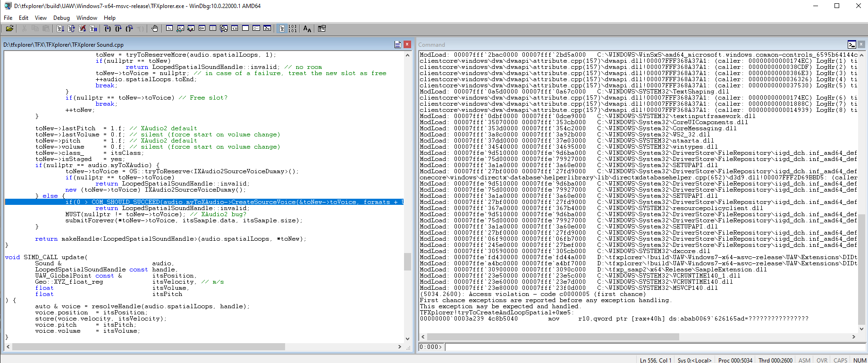Click the Font (AA) toolbar button
This screenshot has height=363, width=868.
(x=307, y=29)
